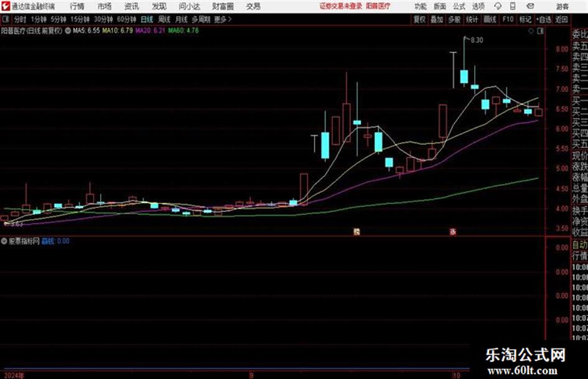The height and width of the screenshot is (379, 588).
Task: Click the 阳普医疗(日线 前复权) chart title
Action: tap(32, 30)
